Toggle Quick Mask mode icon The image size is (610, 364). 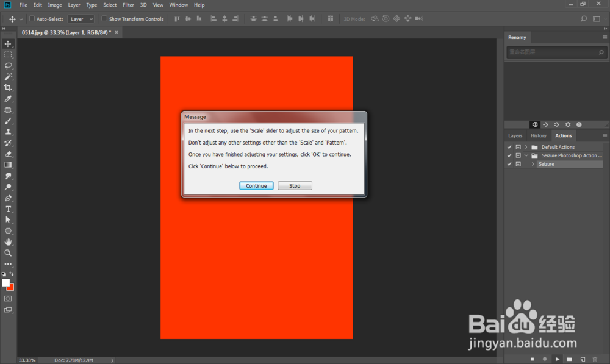tap(8, 299)
